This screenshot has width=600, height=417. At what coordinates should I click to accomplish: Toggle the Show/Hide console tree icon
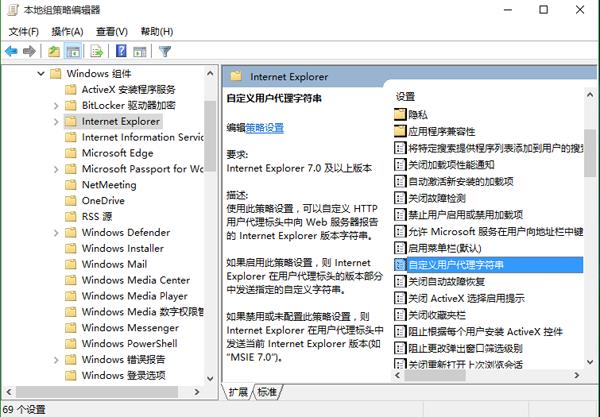tap(73, 51)
